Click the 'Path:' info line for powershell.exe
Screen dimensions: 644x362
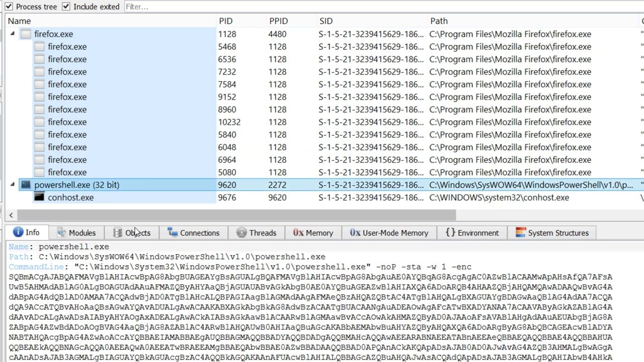point(167,257)
